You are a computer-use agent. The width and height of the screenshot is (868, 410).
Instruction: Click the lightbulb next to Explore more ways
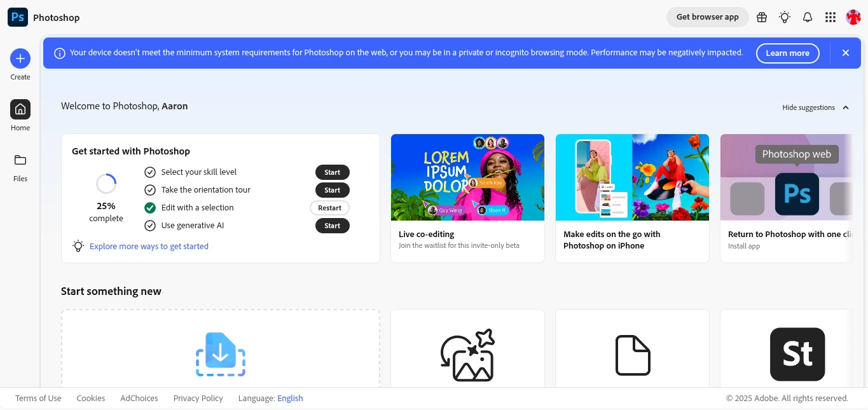pyautogui.click(x=78, y=246)
